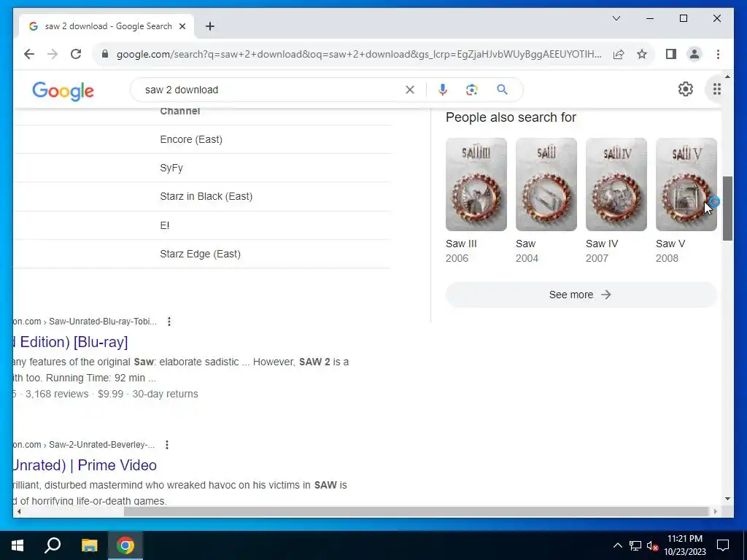Open the Windows notification center

pyautogui.click(x=723, y=545)
